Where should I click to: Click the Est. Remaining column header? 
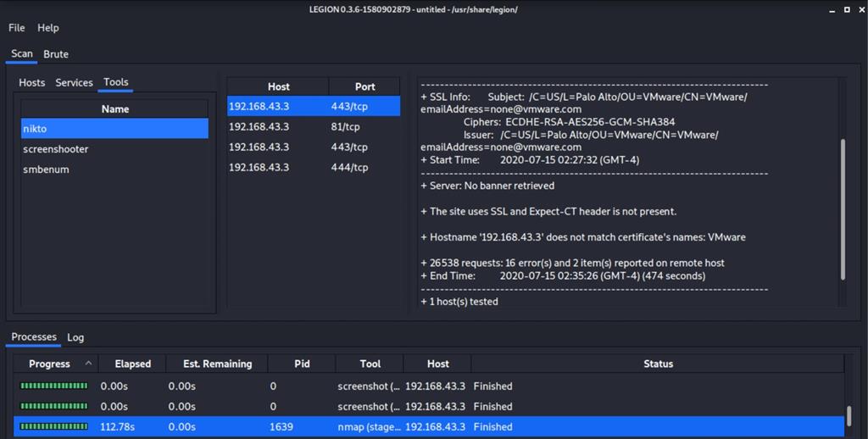pos(217,364)
